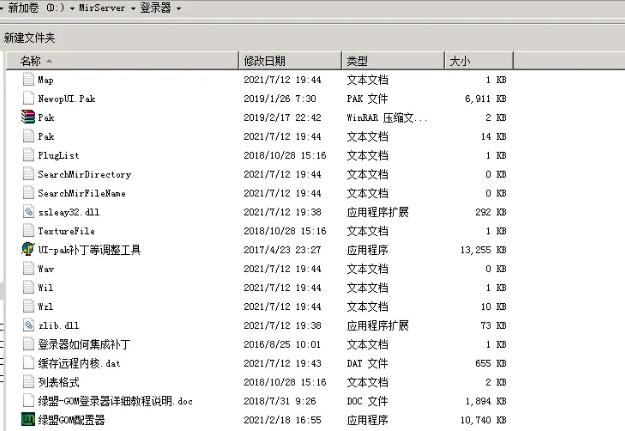This screenshot has width=625, height=431.
Task: Select the file name 列表格式
Action: click(x=59, y=382)
